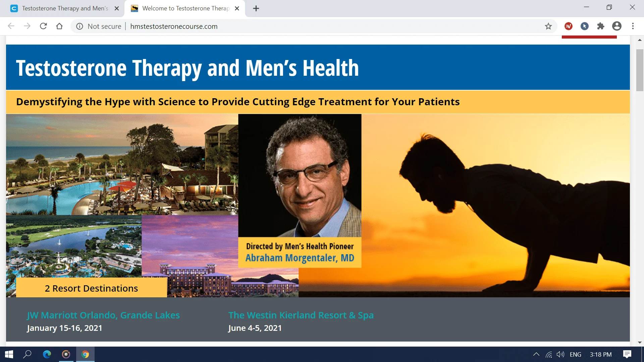Open the clock showing 3:18 PM
644x362 pixels.
tap(601, 354)
